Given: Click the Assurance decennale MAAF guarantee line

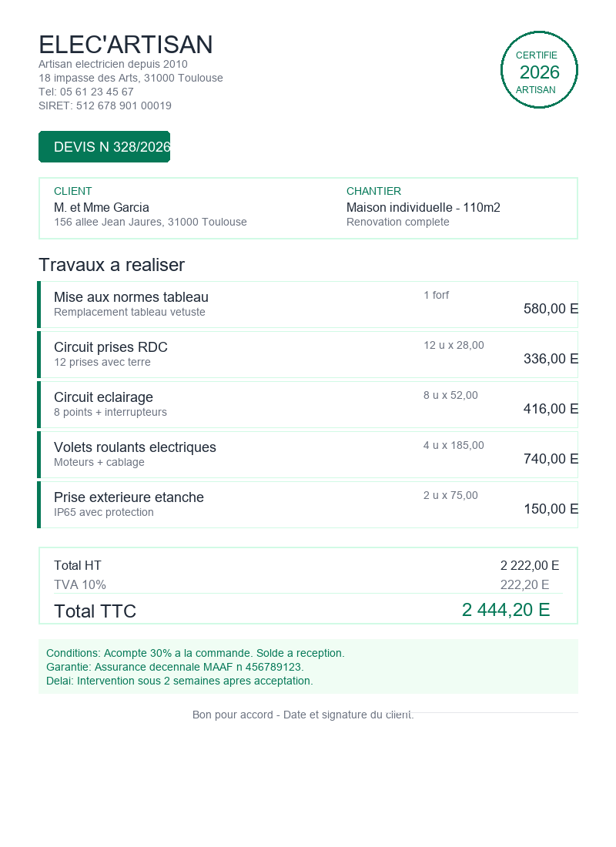Looking at the screenshot, I should [175, 667].
